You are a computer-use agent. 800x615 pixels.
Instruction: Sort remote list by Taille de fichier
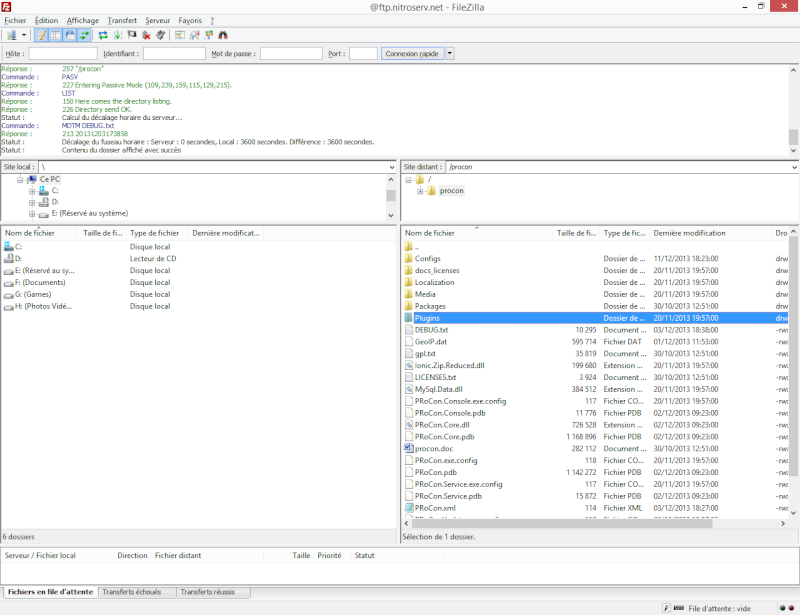(x=576, y=233)
